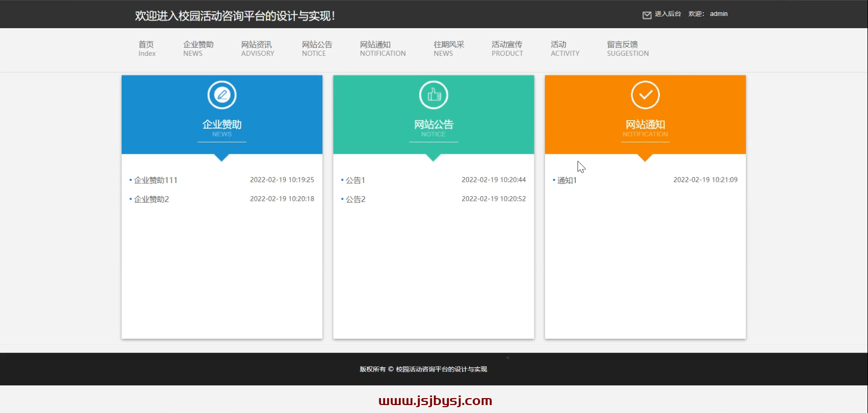
Task: Open the 进入后台 admin backend link
Action: coord(668,14)
